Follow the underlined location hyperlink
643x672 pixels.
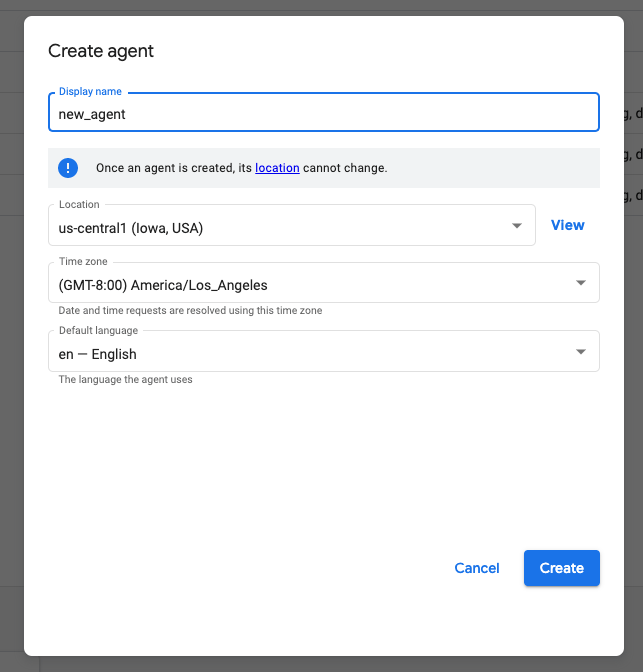277,168
